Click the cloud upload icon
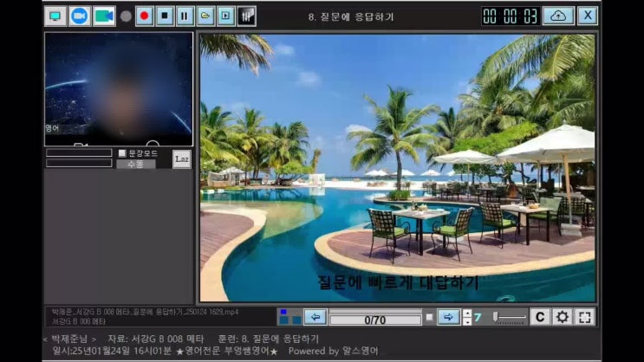Screen dimensions: 644x362 pos(558,16)
